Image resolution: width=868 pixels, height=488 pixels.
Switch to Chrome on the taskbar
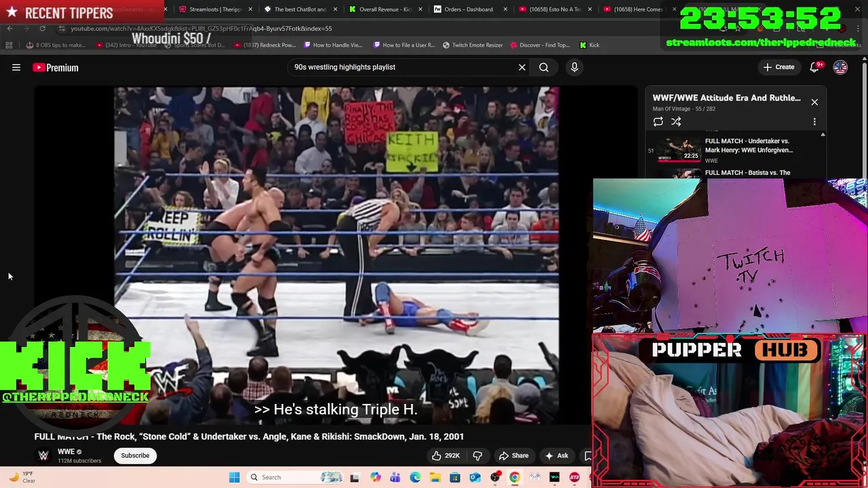coord(515,477)
